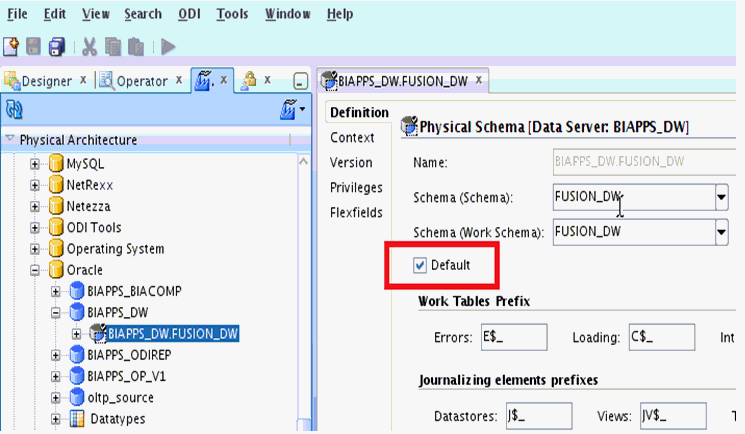Open the Window menu

(x=287, y=14)
